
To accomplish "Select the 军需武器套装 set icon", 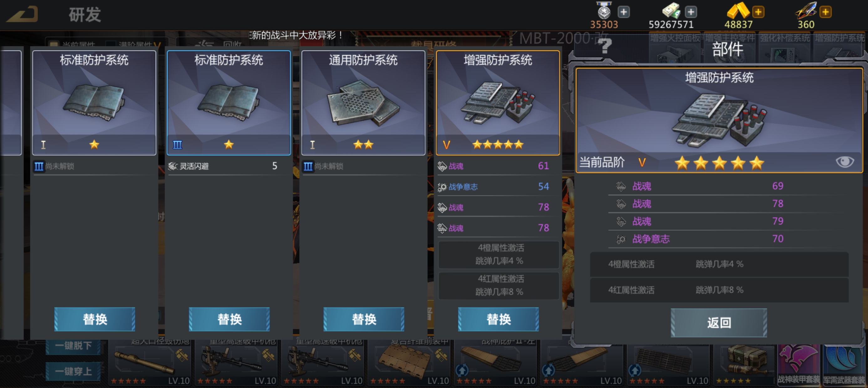I will 845,365.
